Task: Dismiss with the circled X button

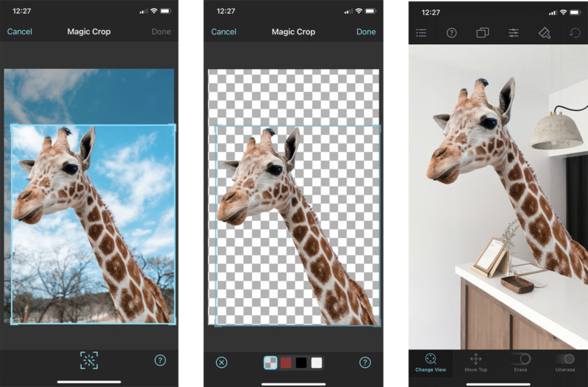Action: tap(221, 362)
